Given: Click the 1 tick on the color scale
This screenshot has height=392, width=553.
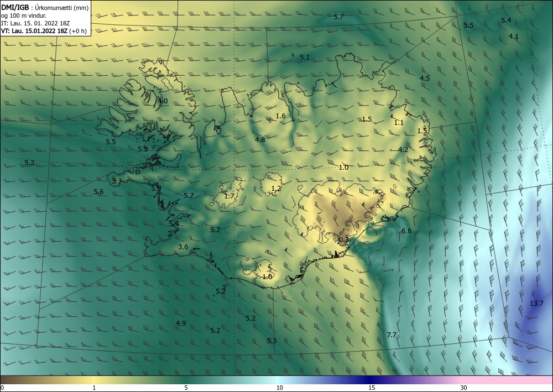Looking at the screenshot, I should click(94, 388).
